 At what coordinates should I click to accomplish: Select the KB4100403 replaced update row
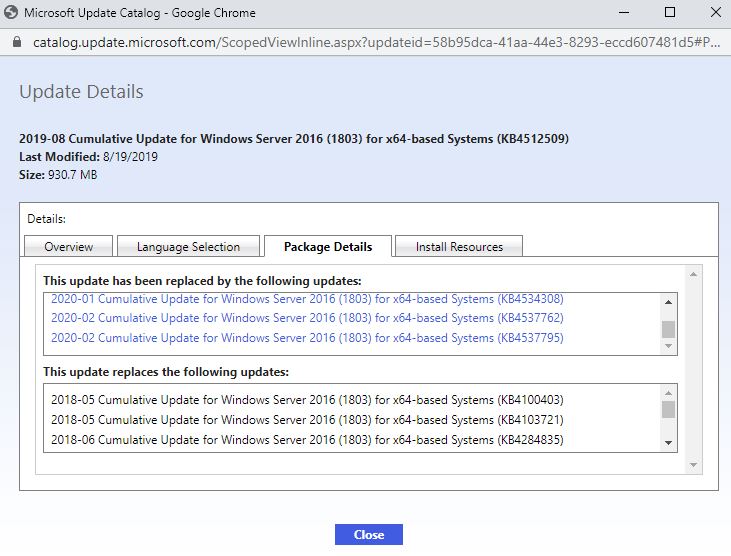(x=307, y=400)
